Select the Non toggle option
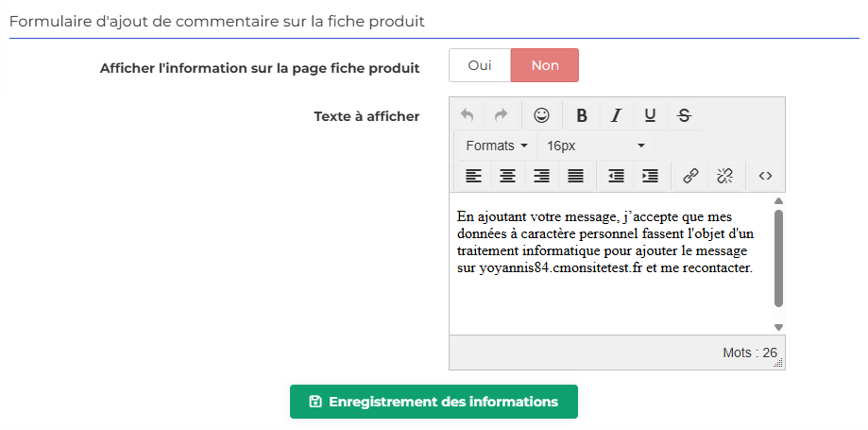Viewport: 868px width, 430px height. tap(545, 65)
